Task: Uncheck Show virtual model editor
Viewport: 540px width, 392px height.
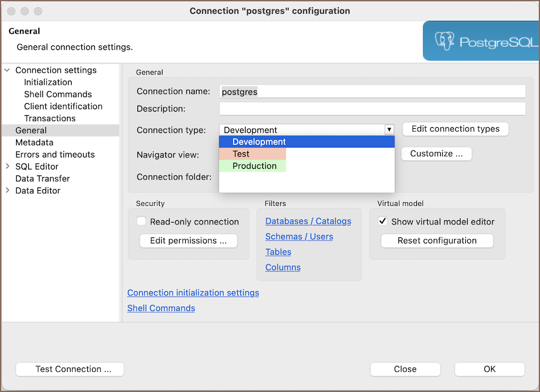Action: tap(383, 221)
